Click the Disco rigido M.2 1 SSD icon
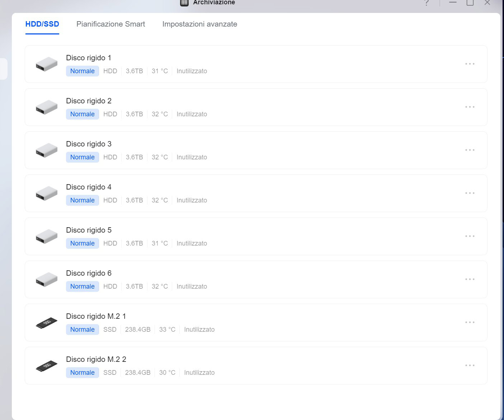This screenshot has height=420, width=504. click(x=47, y=323)
